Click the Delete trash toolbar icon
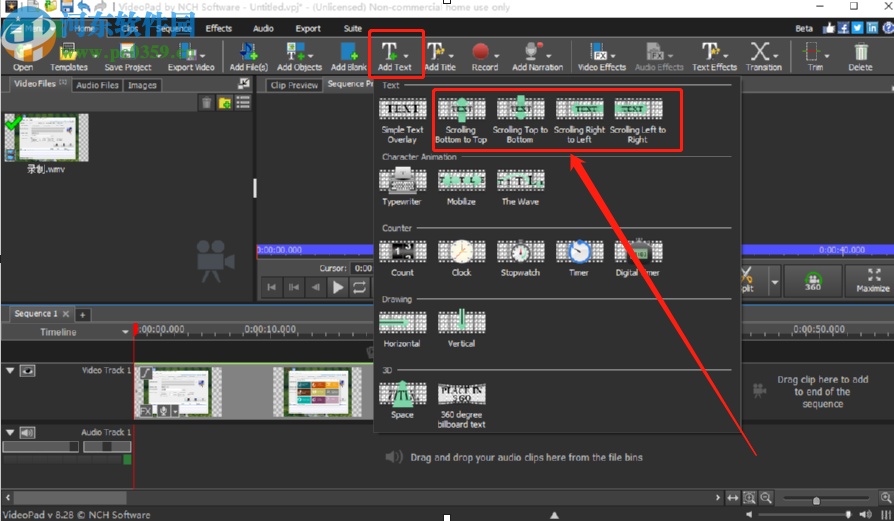Screen dimensions: 894x521 860,52
